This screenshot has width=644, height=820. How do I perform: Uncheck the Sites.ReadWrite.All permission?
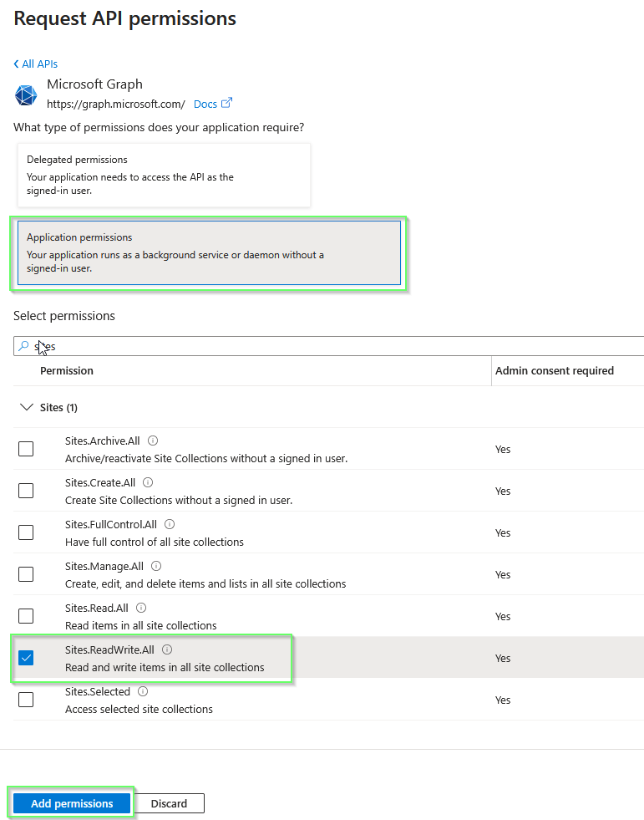(26, 658)
